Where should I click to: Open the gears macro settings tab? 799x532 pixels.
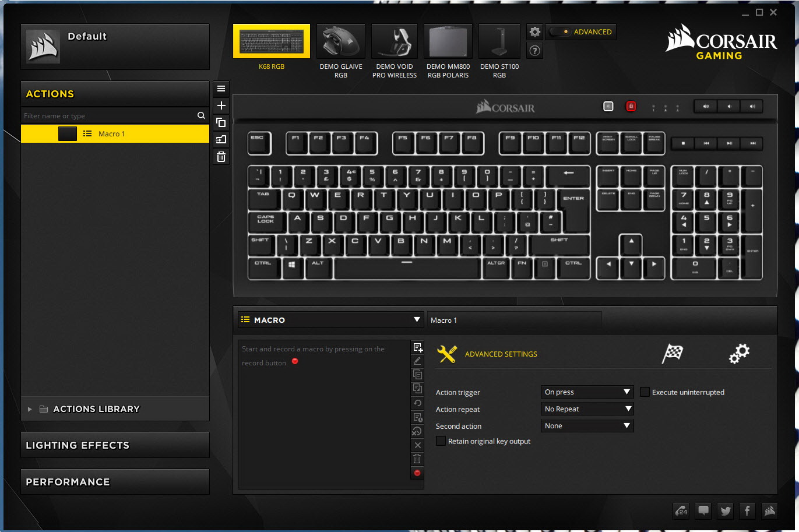tap(739, 353)
